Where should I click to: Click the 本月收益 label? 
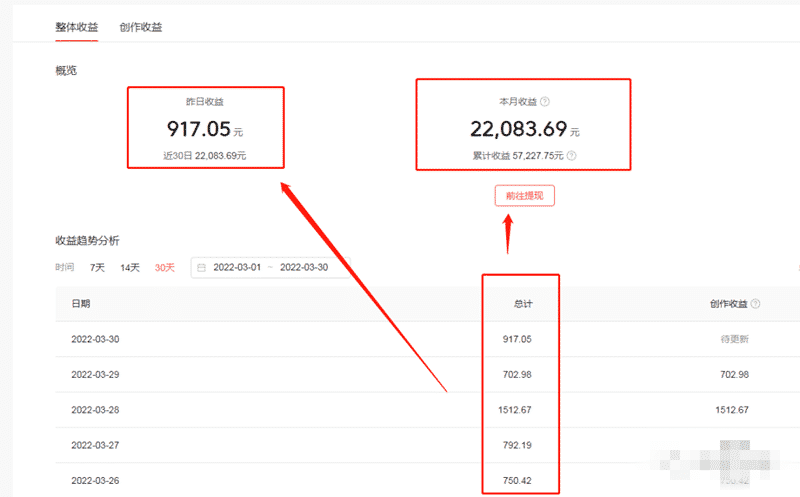pos(518,102)
